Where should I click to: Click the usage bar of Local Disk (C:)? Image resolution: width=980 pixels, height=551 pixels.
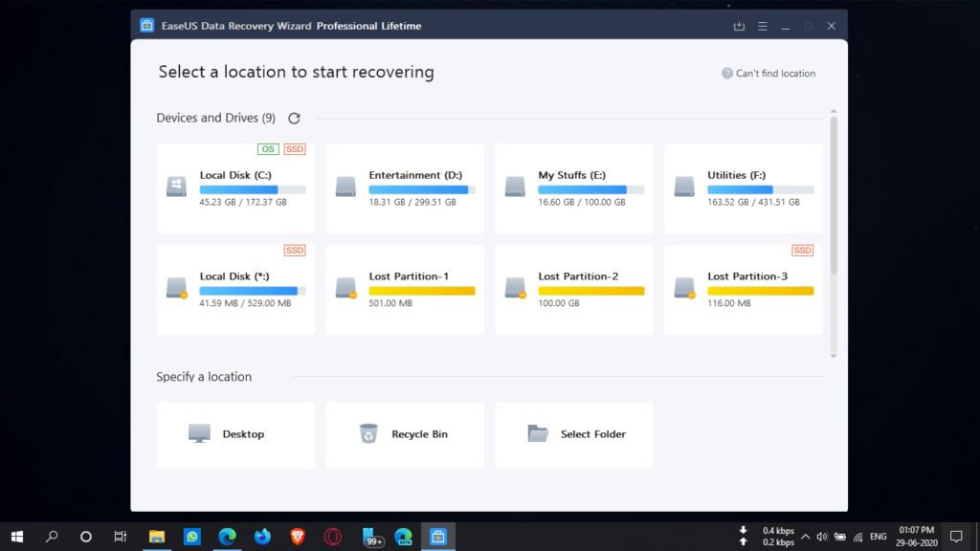click(x=253, y=189)
